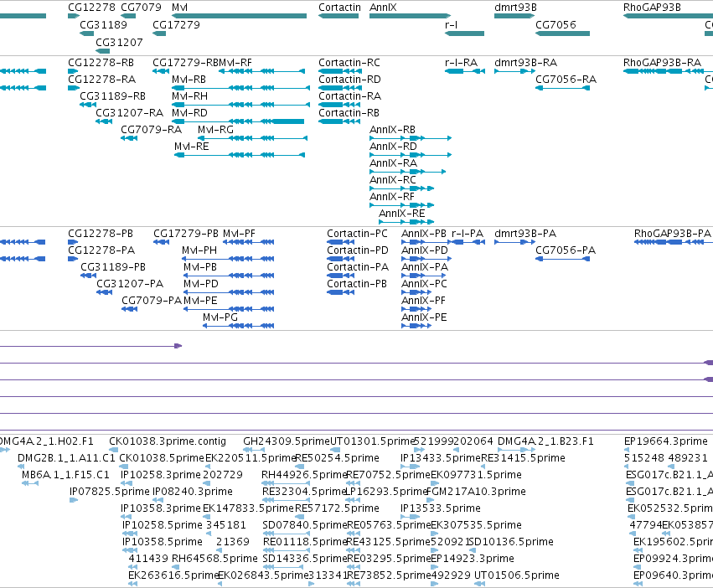Select transcript label Mvl-RH
713x588 pixels.
point(189,96)
